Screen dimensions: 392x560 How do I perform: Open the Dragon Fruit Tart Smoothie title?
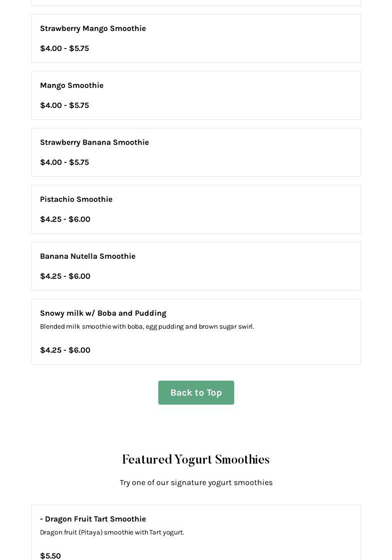point(93,519)
